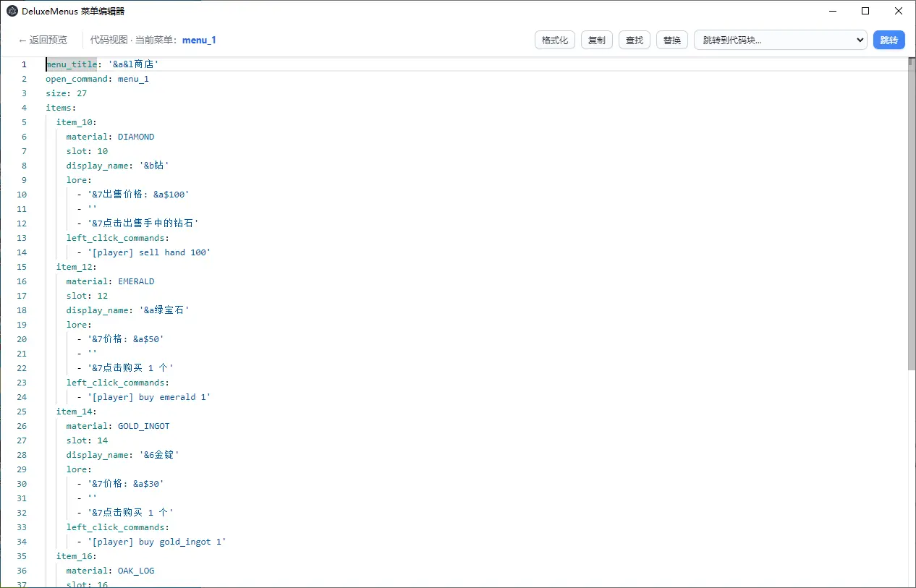
Task: Open the 替换 replace button
Action: (672, 40)
